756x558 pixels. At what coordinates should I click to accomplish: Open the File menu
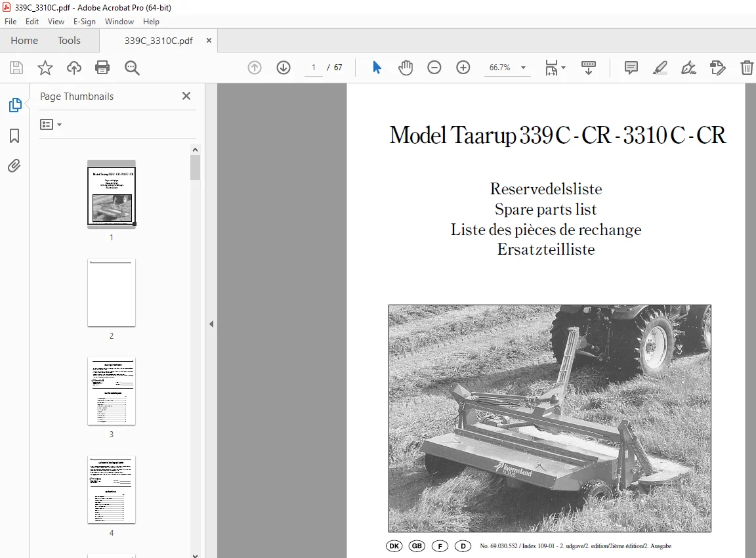click(10, 22)
